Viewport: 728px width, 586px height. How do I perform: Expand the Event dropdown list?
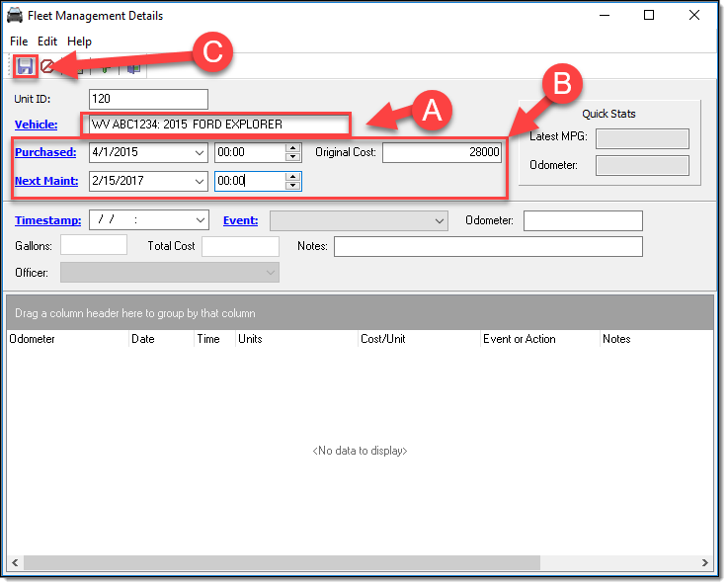(440, 220)
